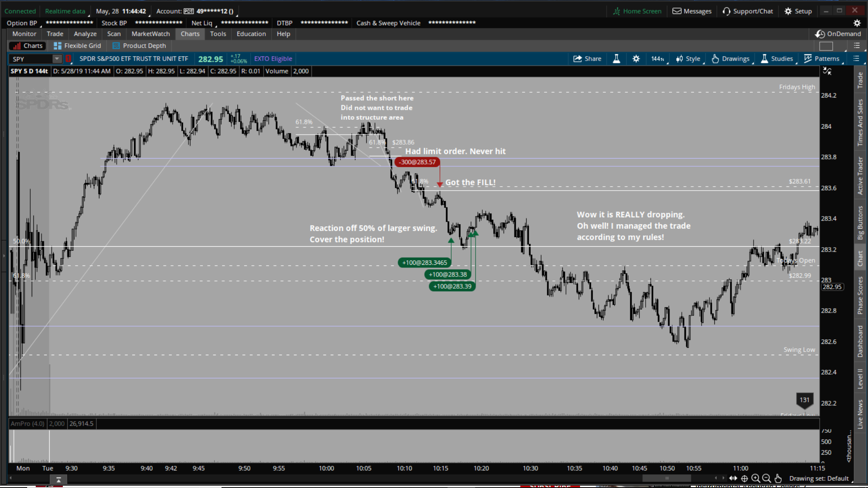Open the Drawing set: Default menu
The width and height of the screenshot is (868, 488).
click(x=821, y=479)
